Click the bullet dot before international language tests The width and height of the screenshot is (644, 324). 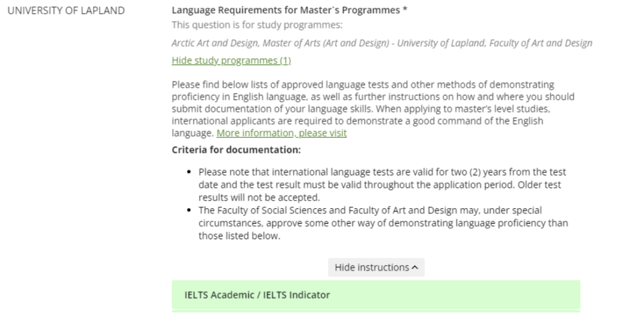click(189, 172)
